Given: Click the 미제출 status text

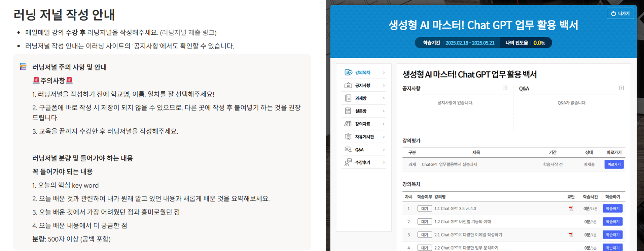Looking at the screenshot, I should [x=589, y=164].
